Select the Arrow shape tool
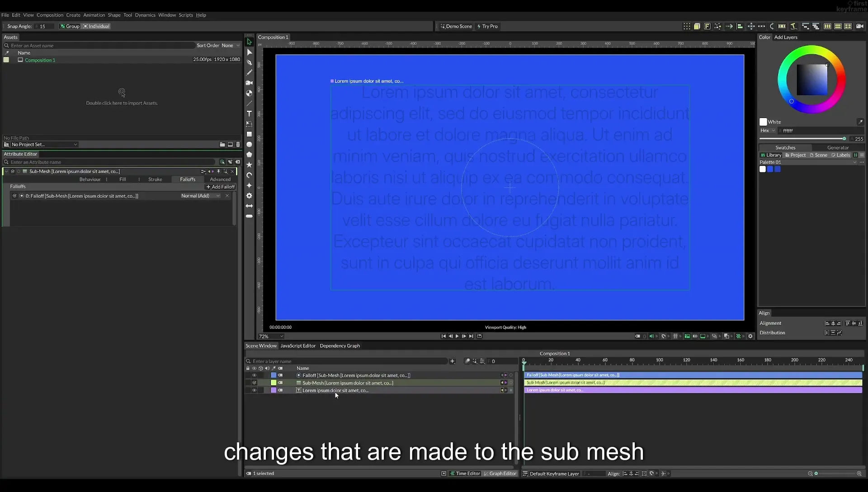868x492 pixels. pyautogui.click(x=249, y=206)
